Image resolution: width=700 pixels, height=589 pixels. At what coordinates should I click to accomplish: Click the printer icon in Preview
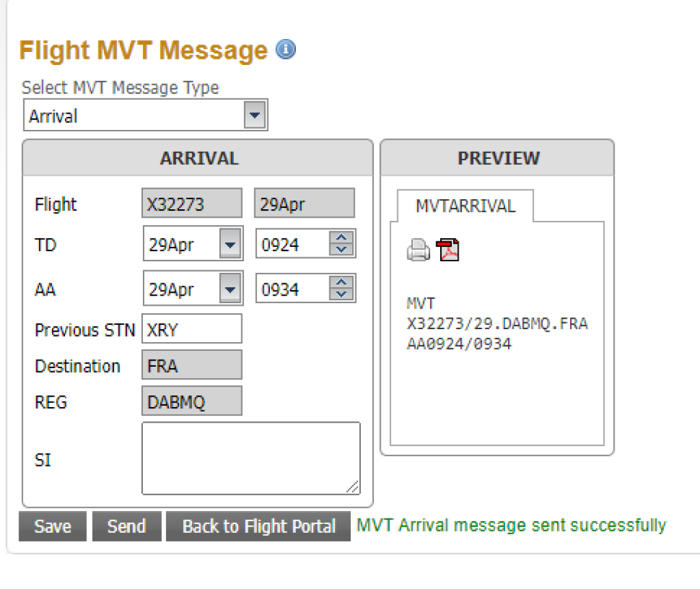(x=418, y=251)
